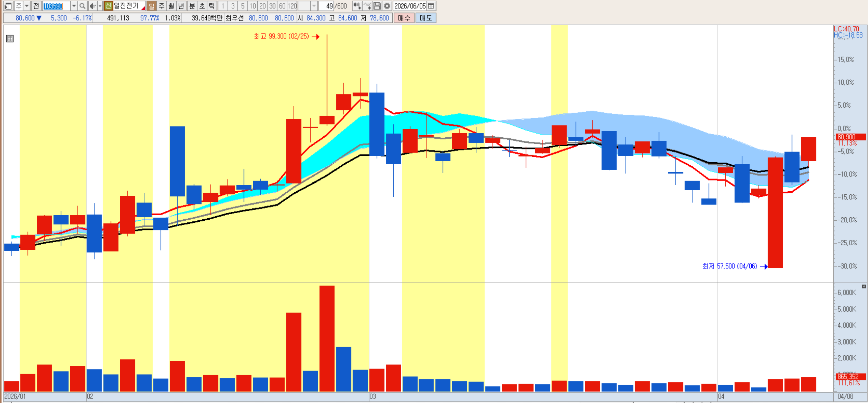Click the floppy disk save icon

pos(377,6)
